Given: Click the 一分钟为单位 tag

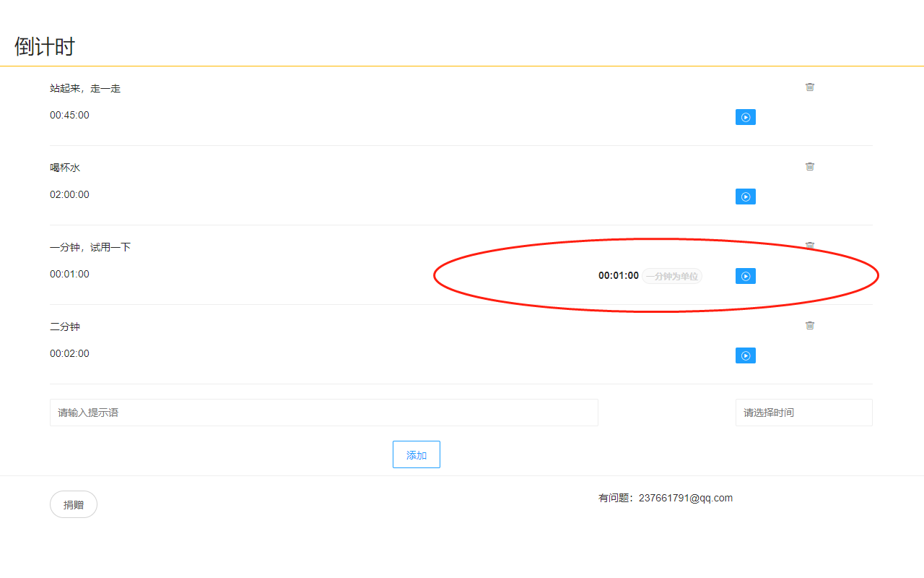Looking at the screenshot, I should (672, 276).
